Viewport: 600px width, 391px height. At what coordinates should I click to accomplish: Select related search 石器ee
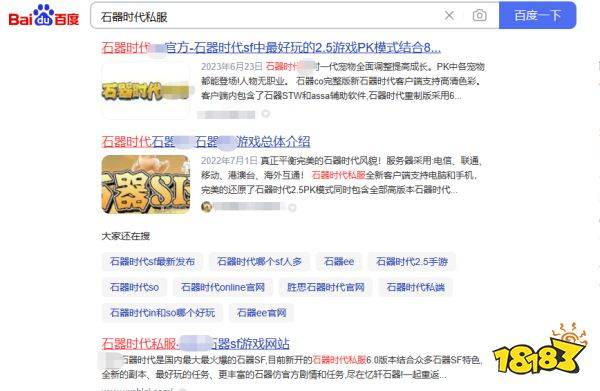click(x=339, y=262)
